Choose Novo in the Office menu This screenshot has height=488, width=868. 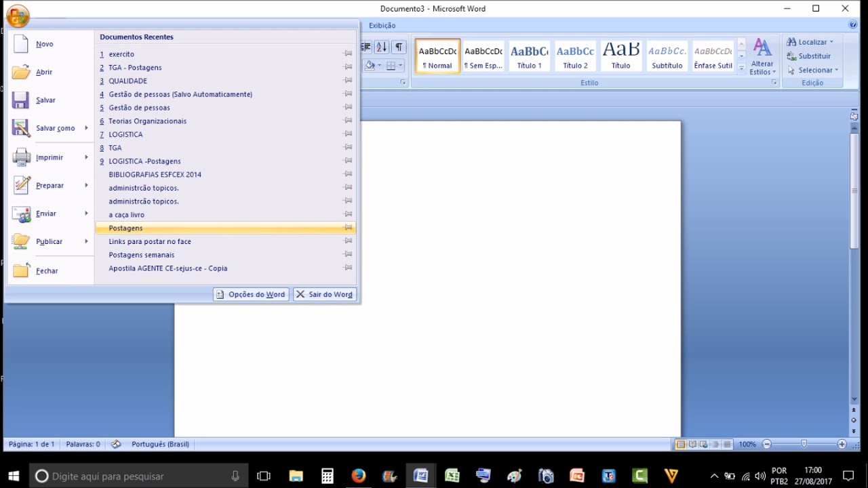tap(50, 44)
